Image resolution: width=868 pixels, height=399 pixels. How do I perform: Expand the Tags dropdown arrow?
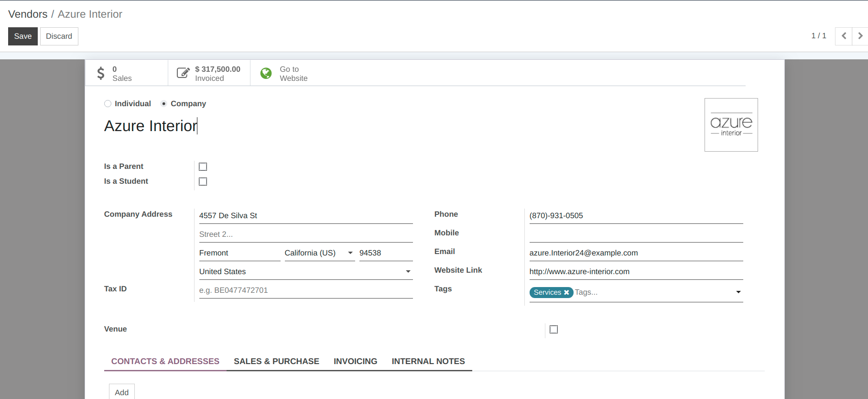[x=738, y=292]
